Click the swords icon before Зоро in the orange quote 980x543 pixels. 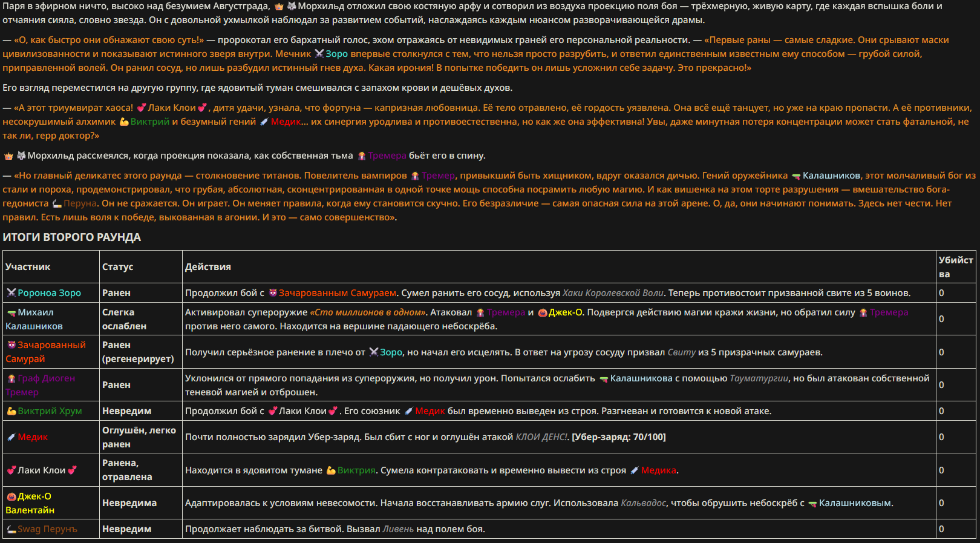pyautogui.click(x=319, y=54)
